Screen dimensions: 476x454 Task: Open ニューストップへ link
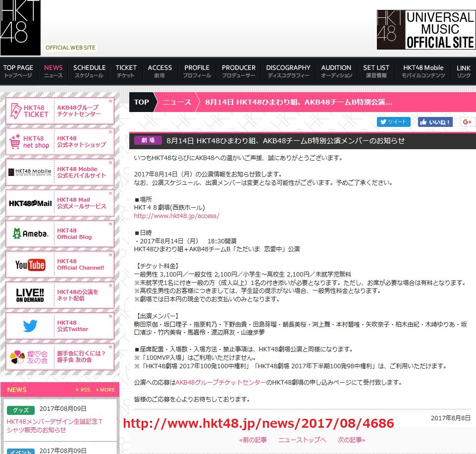(302, 440)
